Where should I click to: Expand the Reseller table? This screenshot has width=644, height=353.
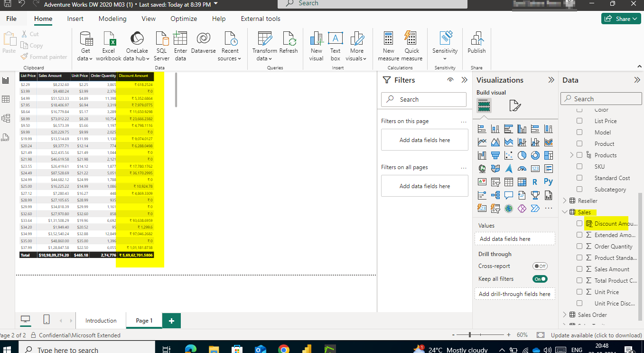point(565,201)
